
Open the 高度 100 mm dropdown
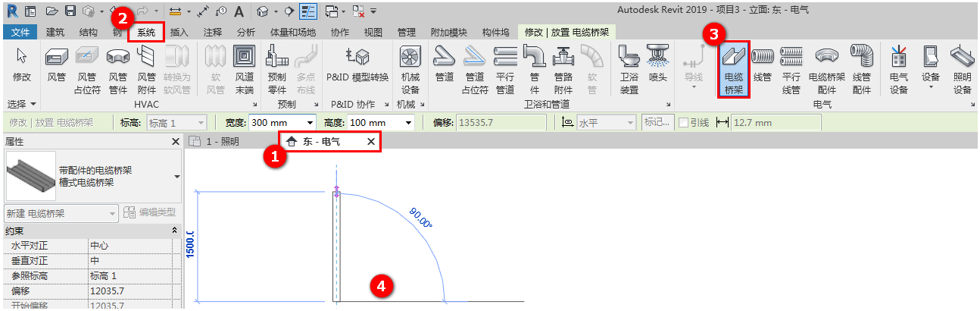tap(409, 123)
